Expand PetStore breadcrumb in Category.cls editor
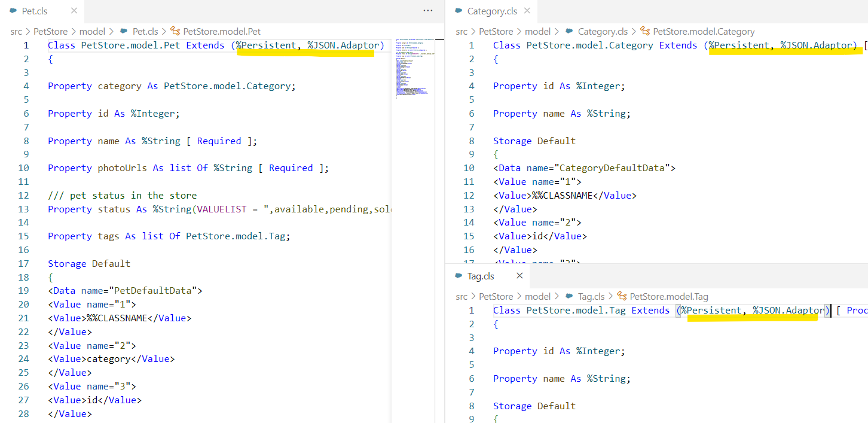This screenshot has width=868, height=423. coord(496,32)
